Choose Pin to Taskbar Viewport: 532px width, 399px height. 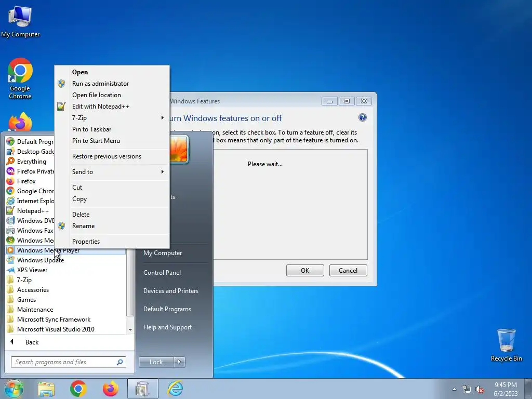click(x=112, y=129)
